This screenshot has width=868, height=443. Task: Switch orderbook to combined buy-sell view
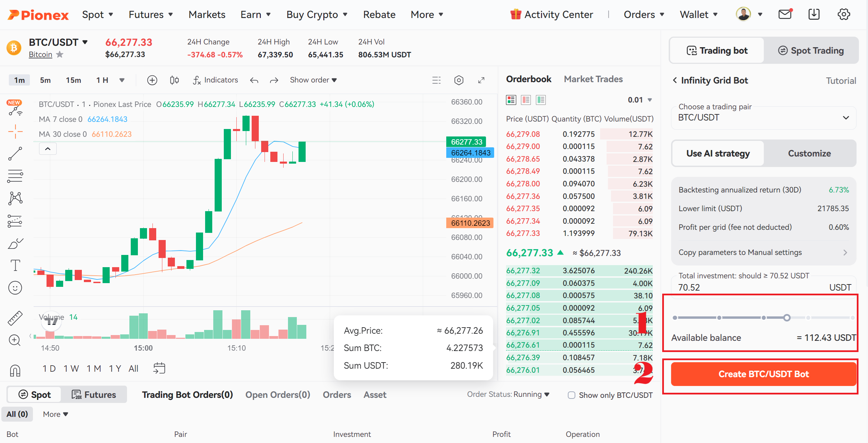(x=511, y=100)
